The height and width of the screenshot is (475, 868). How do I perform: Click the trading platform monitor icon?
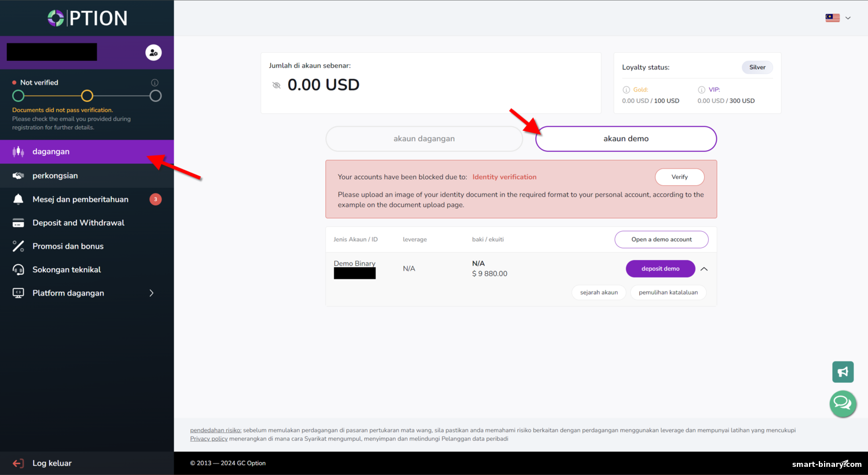coord(19,293)
